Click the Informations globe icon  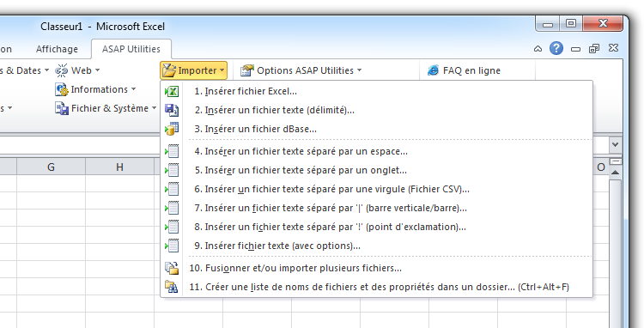62,89
